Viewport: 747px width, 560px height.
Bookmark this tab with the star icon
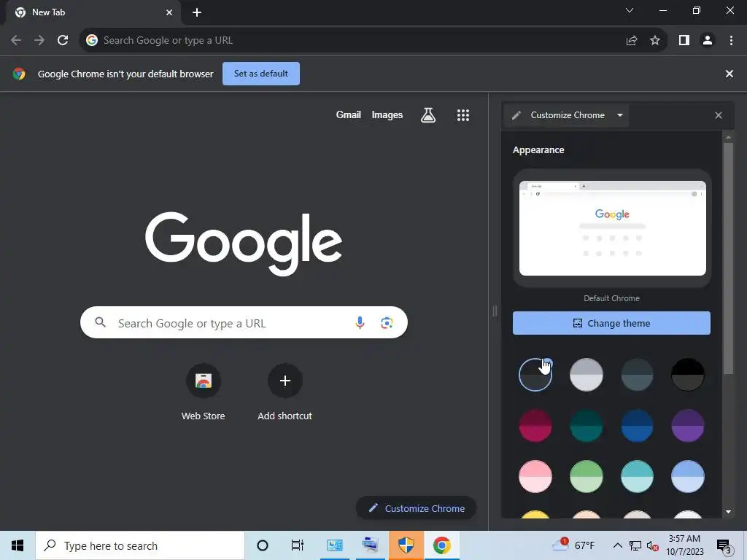click(655, 41)
